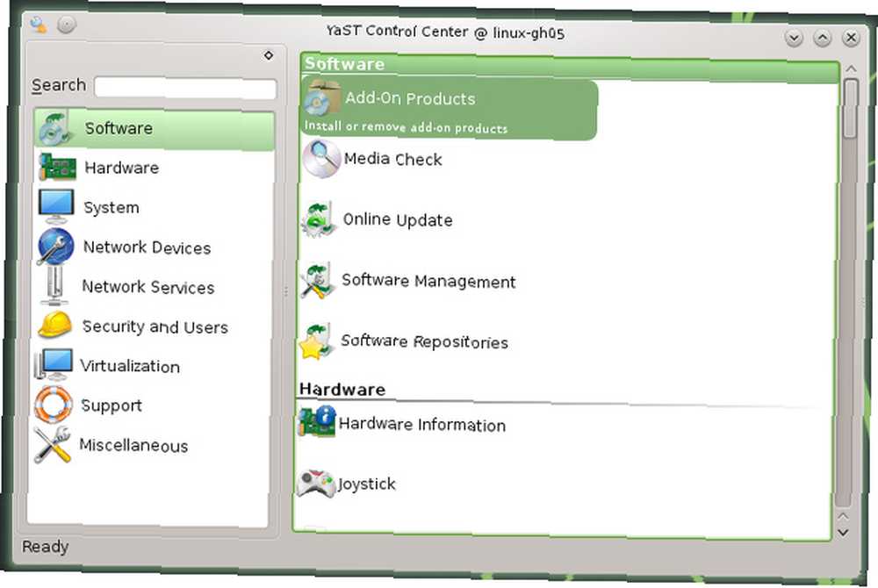Open Media Check module
The height and width of the screenshot is (588, 878).
393,159
